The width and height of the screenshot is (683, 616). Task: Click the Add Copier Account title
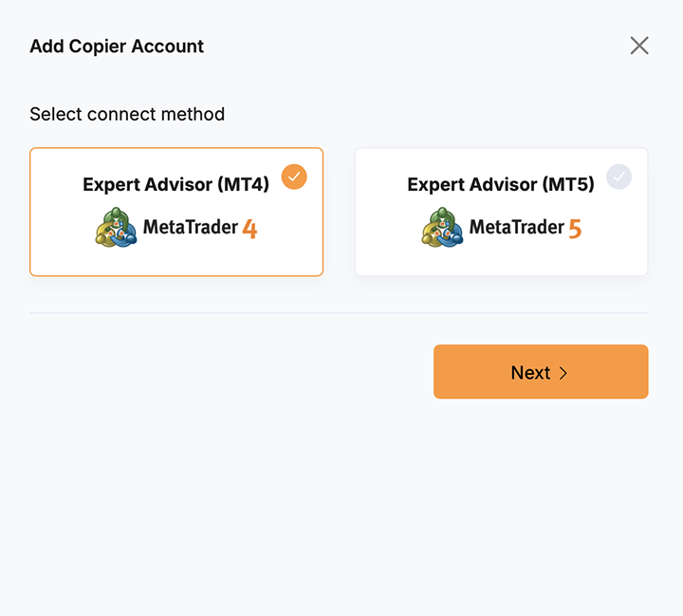(x=117, y=46)
